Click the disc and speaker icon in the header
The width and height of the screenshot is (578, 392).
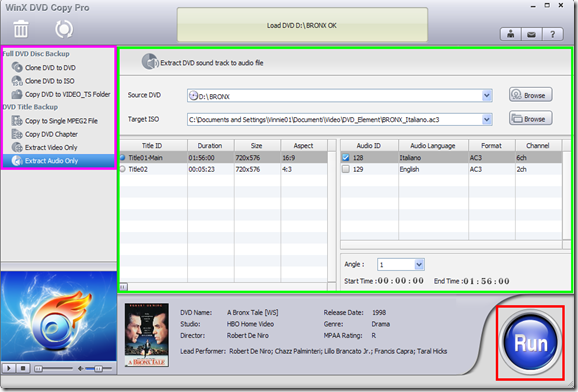pyautogui.click(x=150, y=62)
